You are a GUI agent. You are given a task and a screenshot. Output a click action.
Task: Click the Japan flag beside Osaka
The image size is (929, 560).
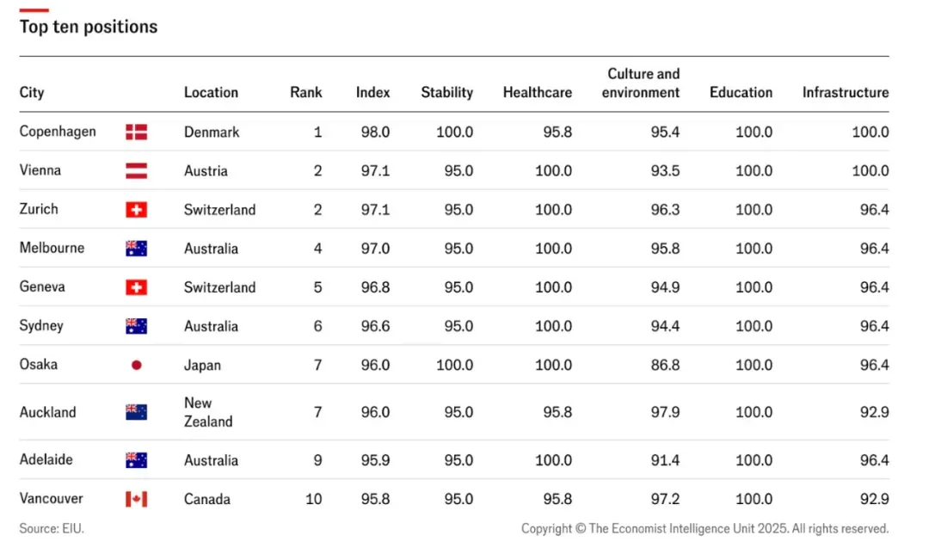tap(136, 365)
